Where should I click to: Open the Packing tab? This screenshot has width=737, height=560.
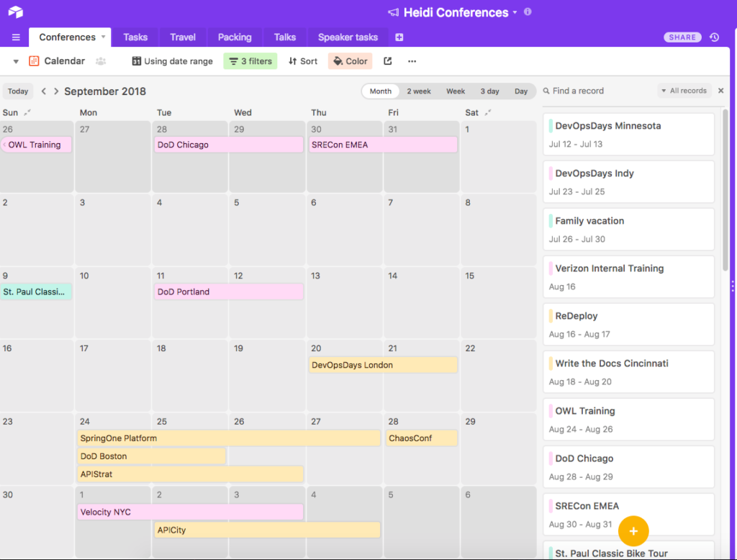click(x=235, y=37)
